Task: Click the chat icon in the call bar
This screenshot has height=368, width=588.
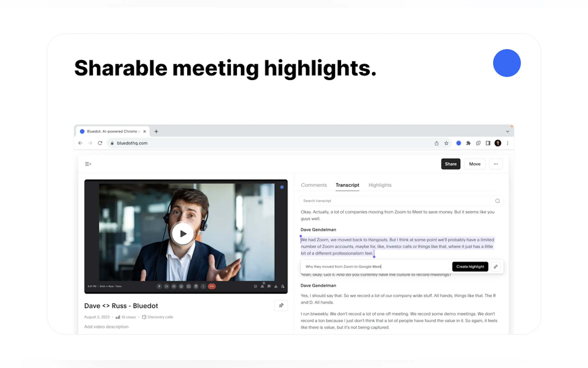Action: tap(269, 286)
